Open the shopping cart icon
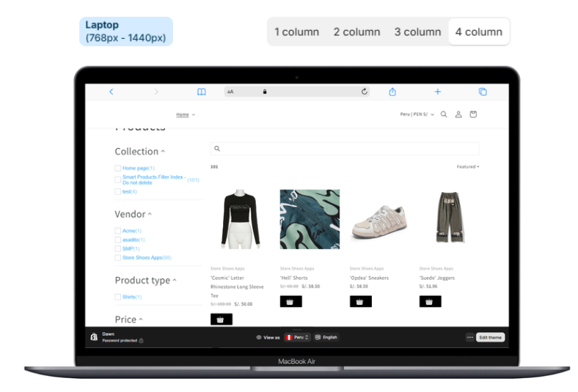Image resolution: width=578 pixels, height=392 pixels. tap(473, 114)
